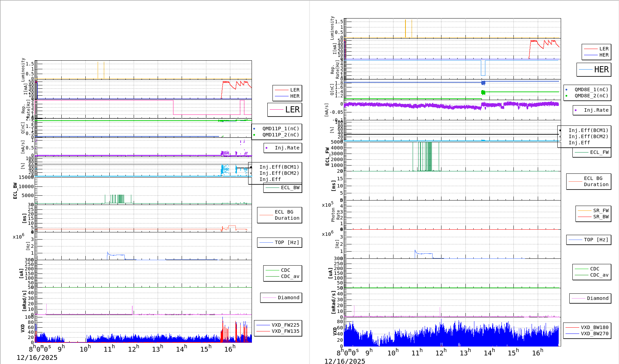Click the ECL_FW legend box
Image resolution: width=619 pixels, height=364 pixels.
(592, 152)
